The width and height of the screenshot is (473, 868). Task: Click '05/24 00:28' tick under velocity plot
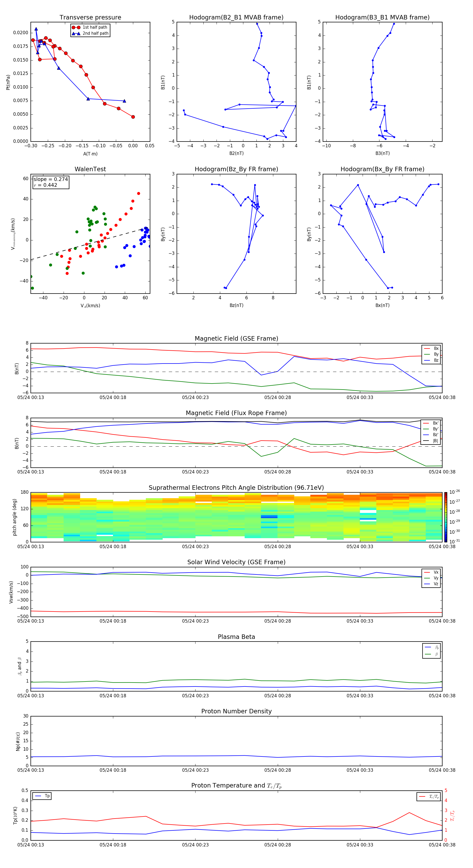coord(277,621)
